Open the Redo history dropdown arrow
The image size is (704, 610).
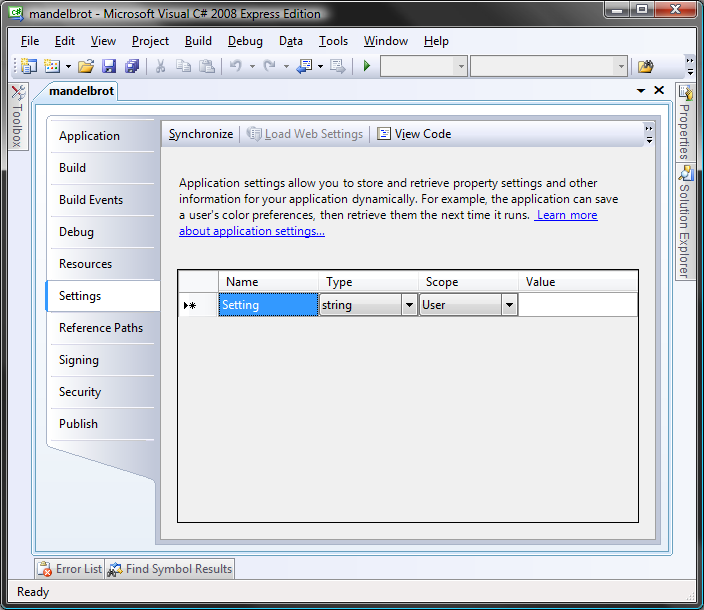click(x=286, y=66)
